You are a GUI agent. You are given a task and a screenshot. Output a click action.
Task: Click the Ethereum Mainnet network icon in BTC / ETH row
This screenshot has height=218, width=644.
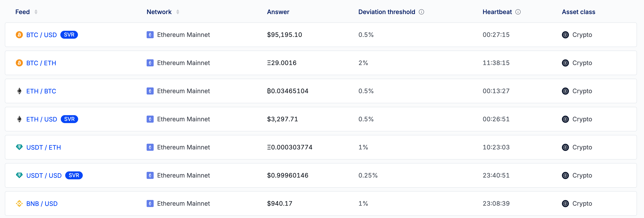[x=150, y=63]
